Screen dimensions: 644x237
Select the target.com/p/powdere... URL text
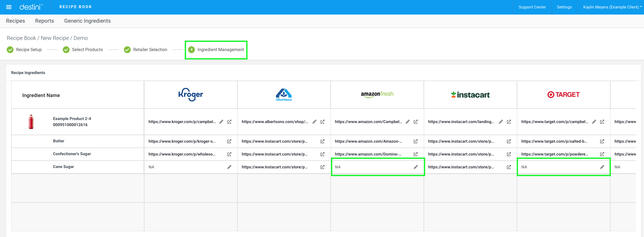(x=555, y=154)
